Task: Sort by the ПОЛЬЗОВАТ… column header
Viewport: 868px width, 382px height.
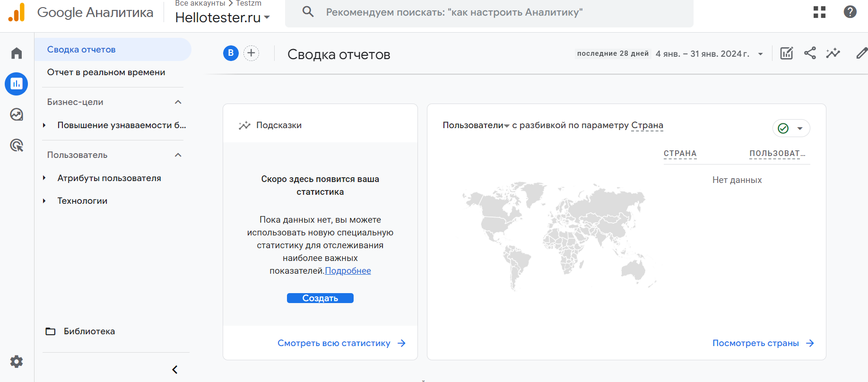Action: tap(777, 154)
